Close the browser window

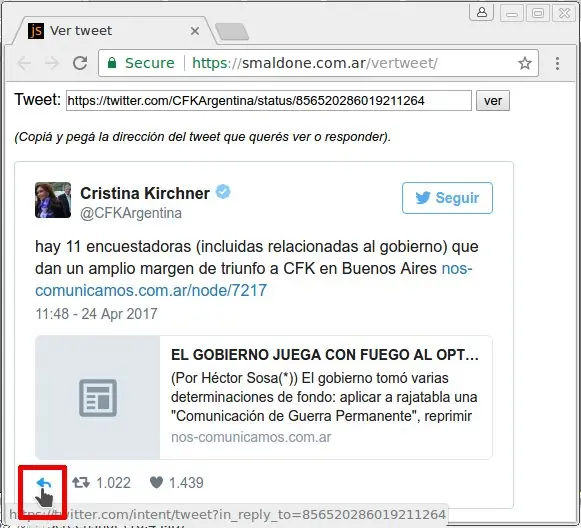564,13
